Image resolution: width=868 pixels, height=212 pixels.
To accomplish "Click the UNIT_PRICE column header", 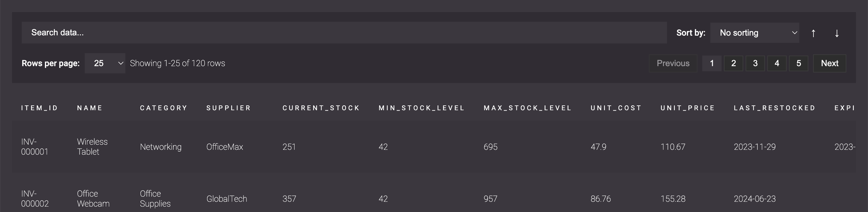I will click(x=687, y=108).
